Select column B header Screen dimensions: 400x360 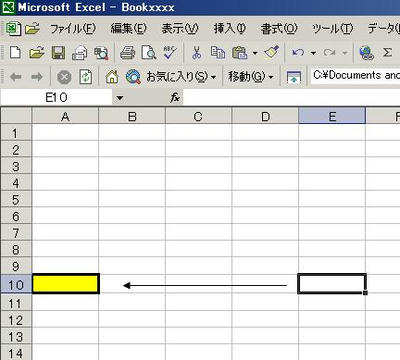pyautogui.click(x=132, y=116)
